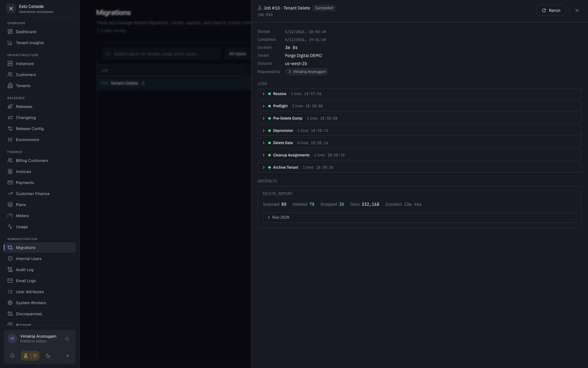Click the Tenant Insights chart icon
Viewport: 588px width, 368px height.
point(10,43)
